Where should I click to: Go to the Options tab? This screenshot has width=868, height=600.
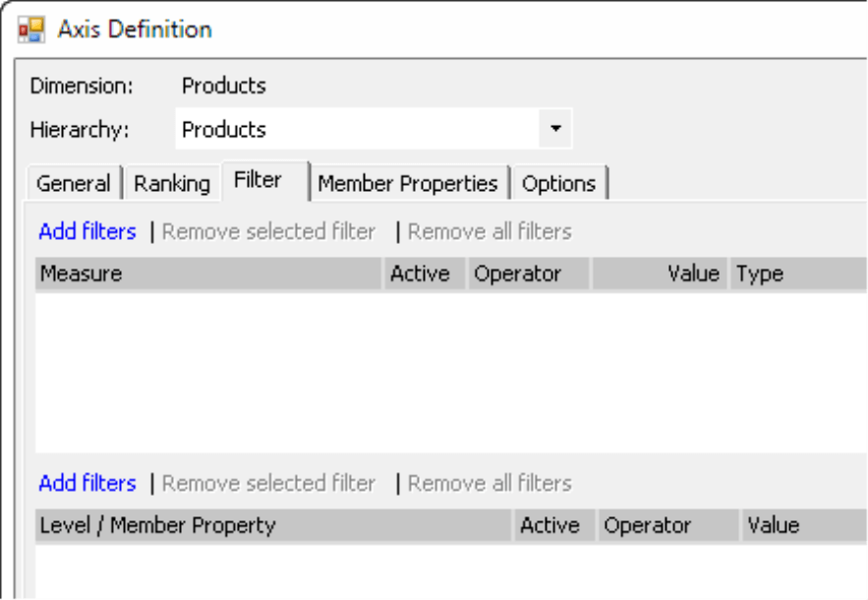[559, 183]
